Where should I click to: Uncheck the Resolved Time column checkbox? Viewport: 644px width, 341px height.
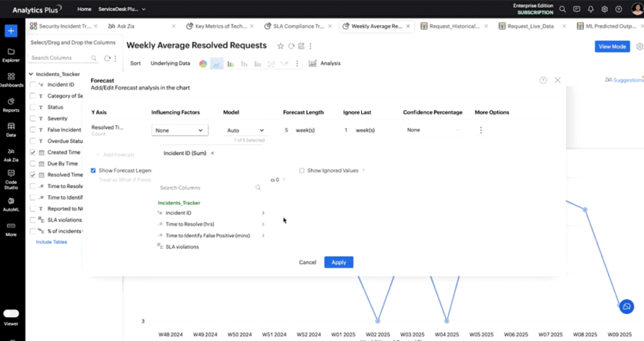point(33,175)
